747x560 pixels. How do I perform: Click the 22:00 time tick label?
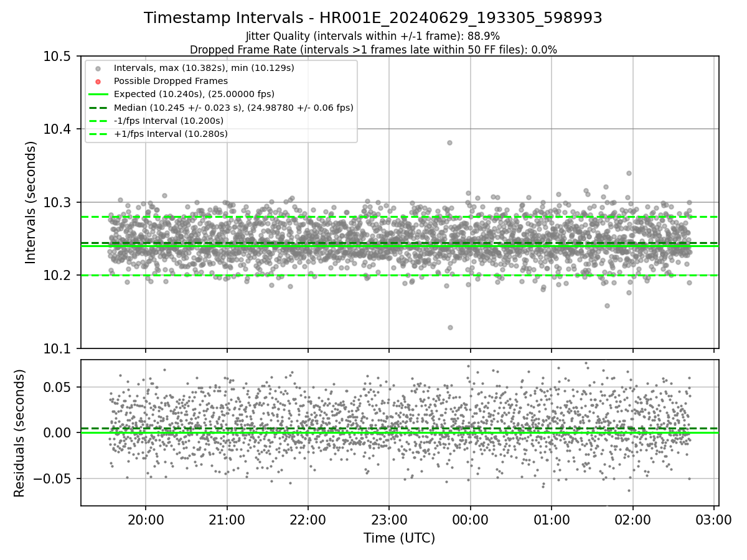pos(308,521)
